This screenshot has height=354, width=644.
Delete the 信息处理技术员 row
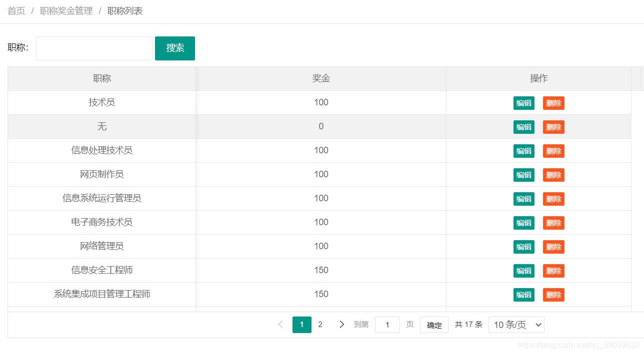tap(553, 151)
